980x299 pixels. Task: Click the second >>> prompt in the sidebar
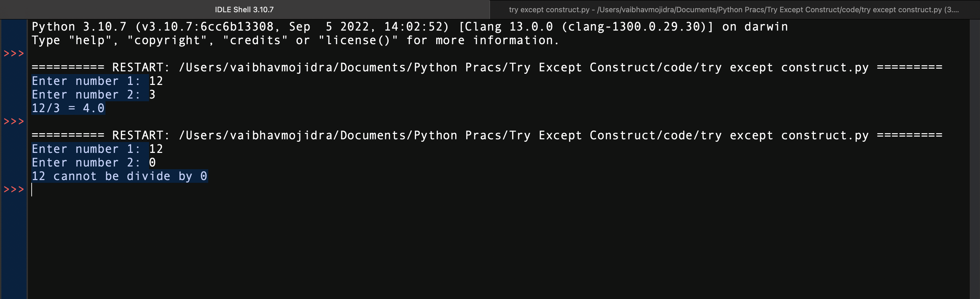14,122
